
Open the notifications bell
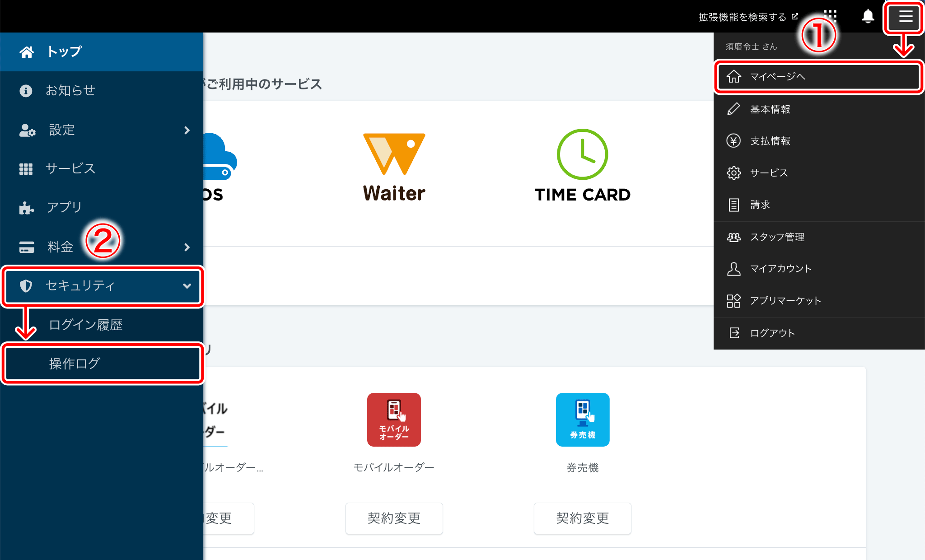[868, 17]
